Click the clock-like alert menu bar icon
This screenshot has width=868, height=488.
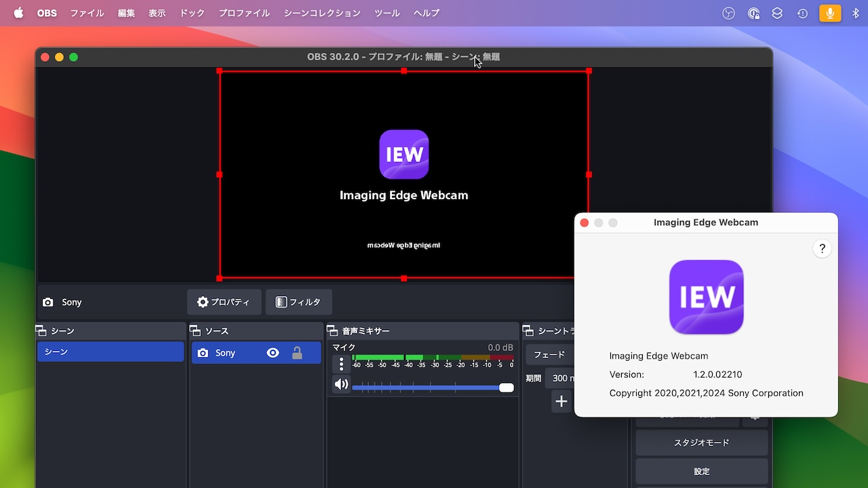click(803, 13)
